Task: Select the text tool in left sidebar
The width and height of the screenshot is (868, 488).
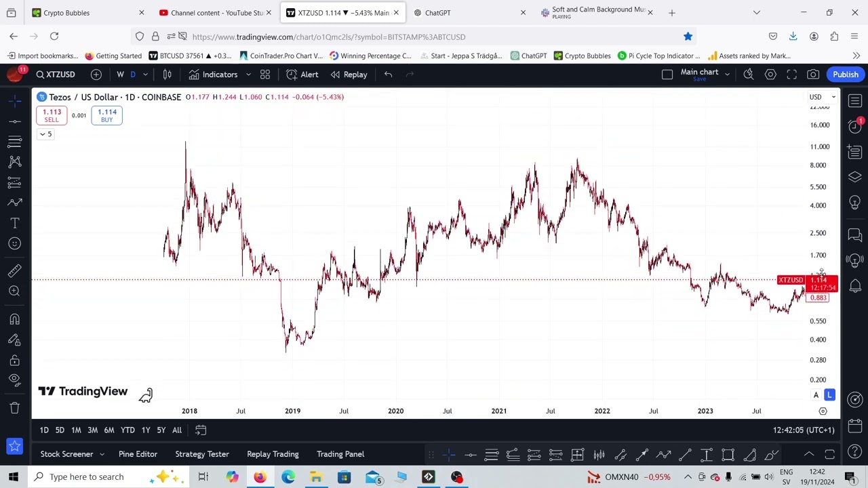Action: point(15,223)
